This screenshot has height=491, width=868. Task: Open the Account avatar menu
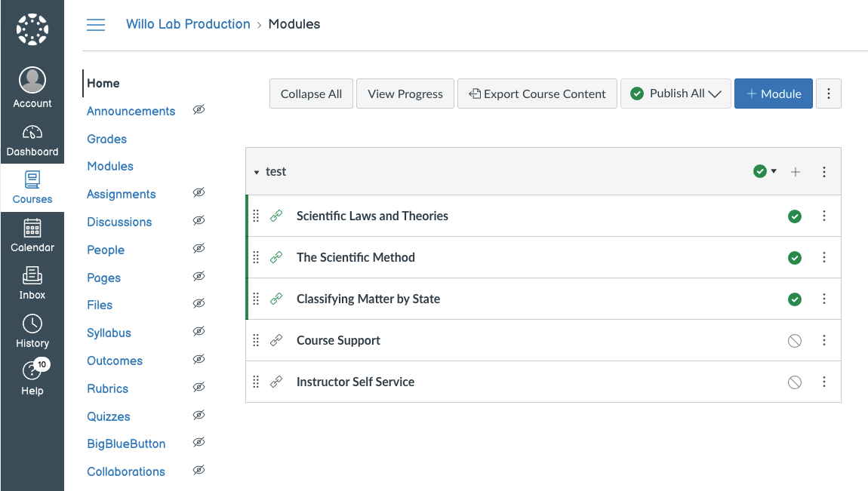[x=32, y=87]
